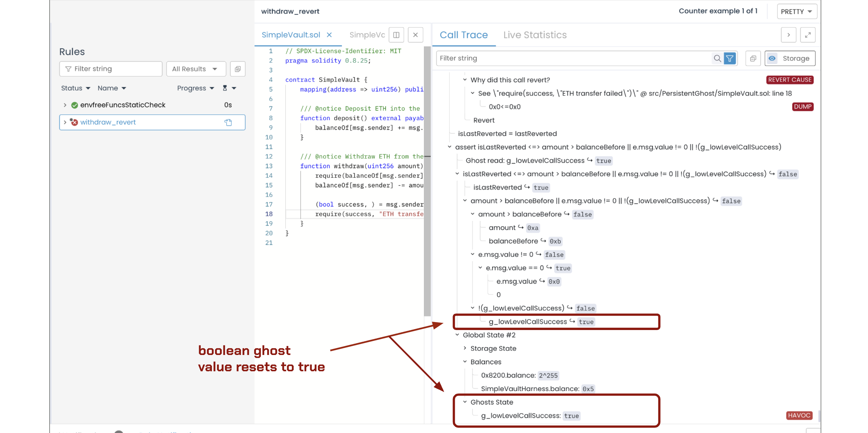The width and height of the screenshot is (868, 433).
Task: Expand the envfreeFuncsStaticCheck rule
Action: (x=65, y=105)
